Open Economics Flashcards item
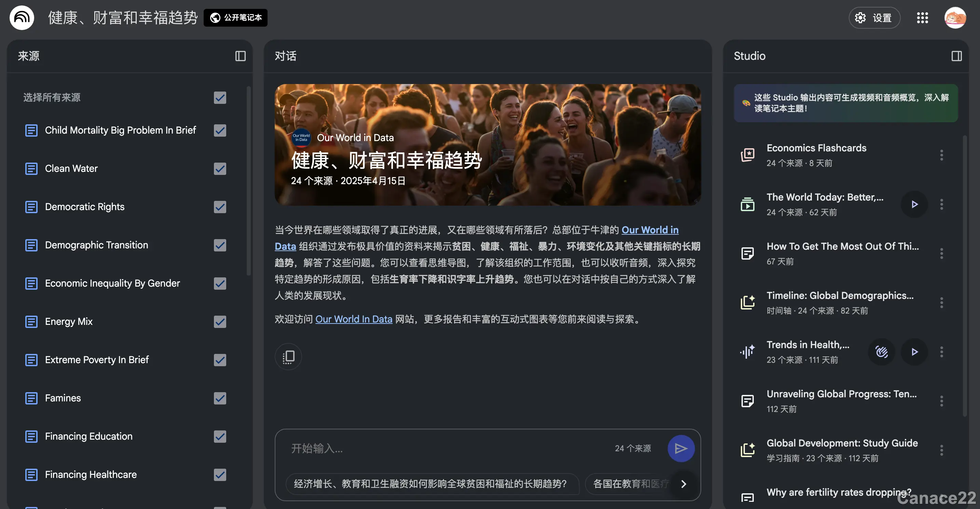980x509 pixels. pyautogui.click(x=816, y=148)
